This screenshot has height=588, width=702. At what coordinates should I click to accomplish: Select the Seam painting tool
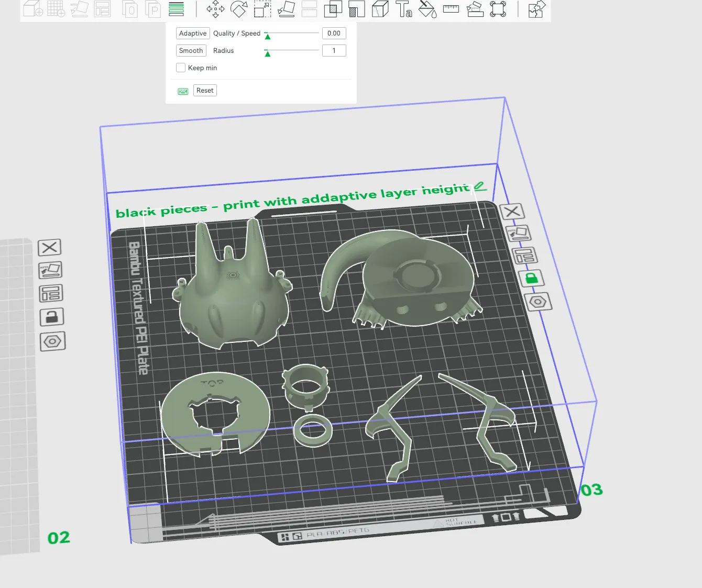pos(380,9)
